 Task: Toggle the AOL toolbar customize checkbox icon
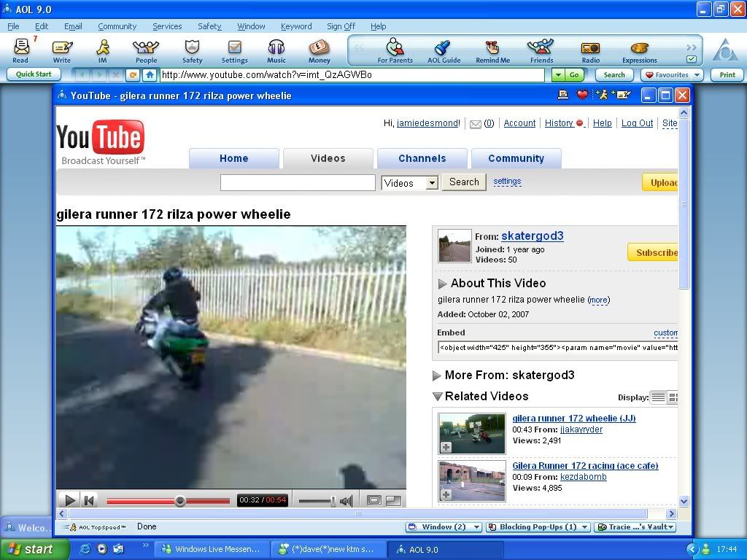click(692, 59)
